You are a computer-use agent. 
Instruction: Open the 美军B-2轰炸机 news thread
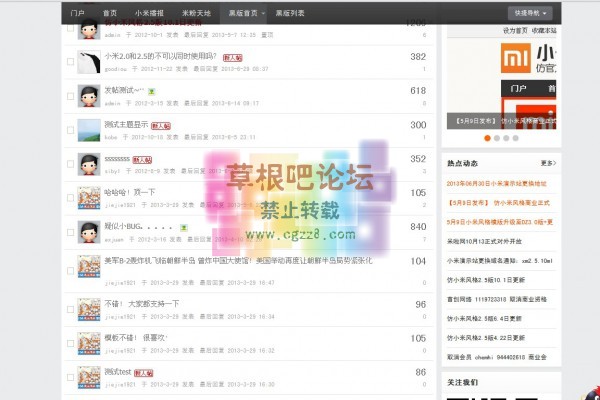(238, 261)
